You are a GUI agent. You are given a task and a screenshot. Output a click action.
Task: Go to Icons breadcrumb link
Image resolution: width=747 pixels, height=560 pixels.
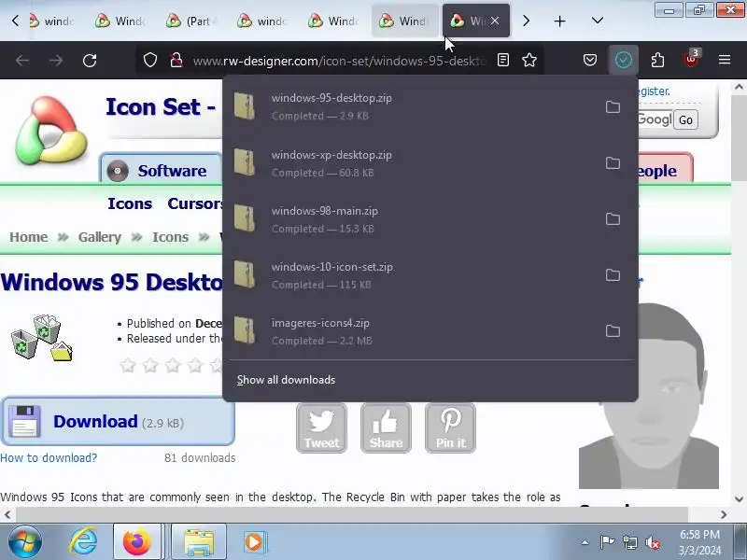(x=170, y=237)
